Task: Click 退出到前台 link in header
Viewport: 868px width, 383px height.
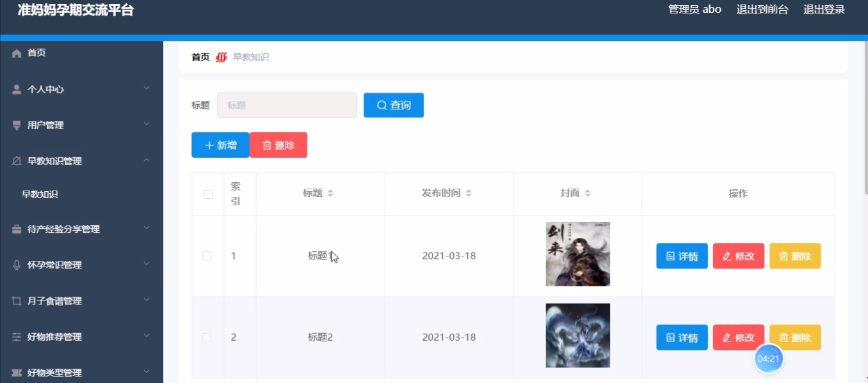Action: (x=762, y=10)
